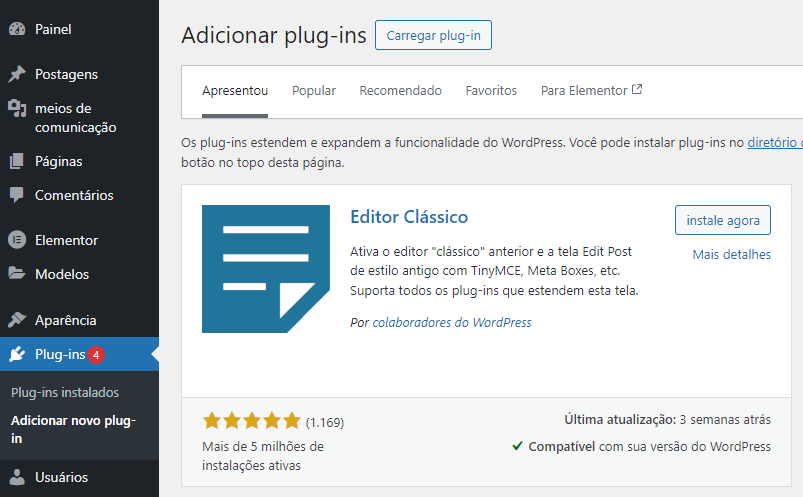Screen dimensions: 803x497
Task: Open Mais detalhes for Editor Clássico
Action: pyautogui.click(x=731, y=255)
